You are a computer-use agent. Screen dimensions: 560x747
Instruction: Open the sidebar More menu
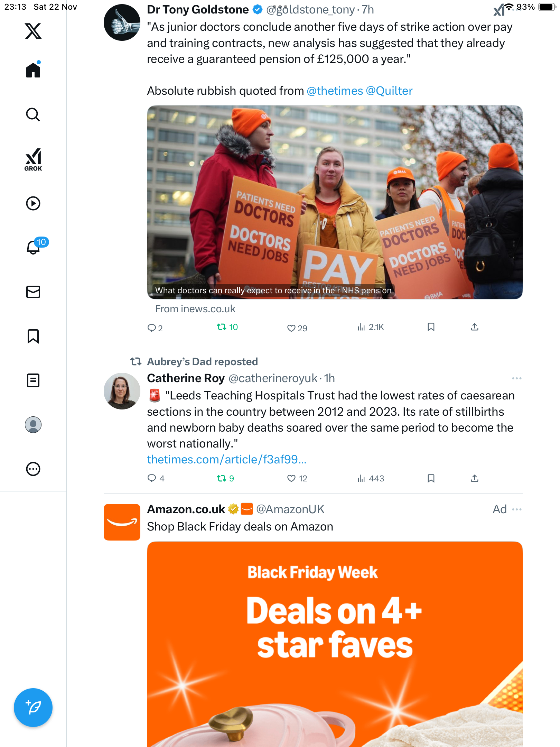33,469
